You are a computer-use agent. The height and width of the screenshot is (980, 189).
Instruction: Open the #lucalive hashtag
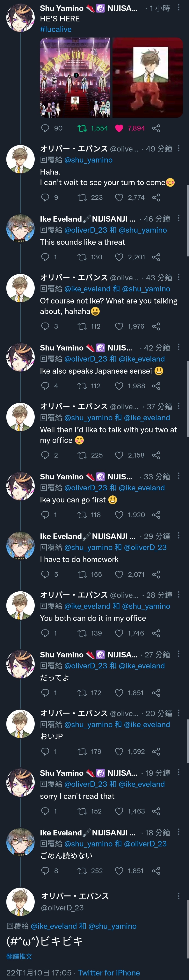56,29
